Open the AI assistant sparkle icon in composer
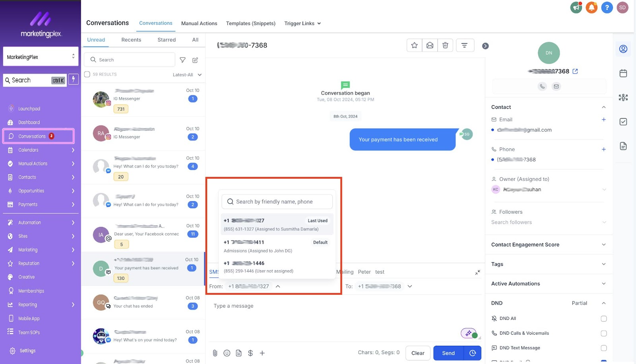Viewport: 636px width, 364px height. (x=469, y=333)
